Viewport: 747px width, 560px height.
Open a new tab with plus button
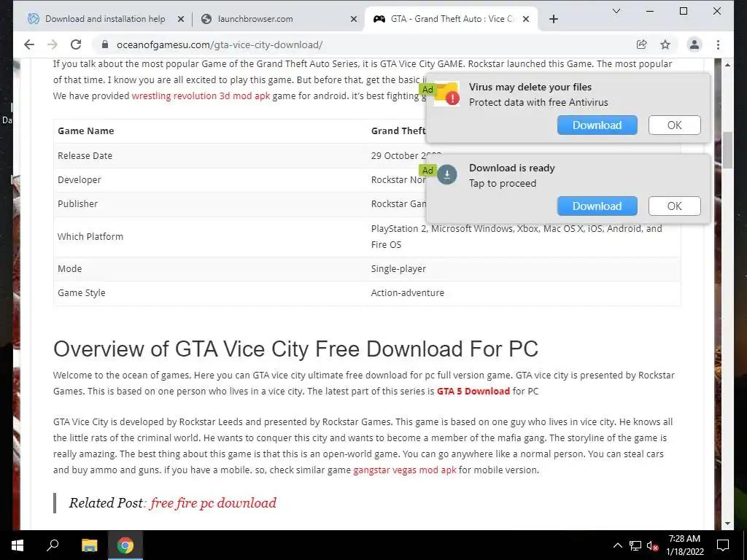pos(553,19)
